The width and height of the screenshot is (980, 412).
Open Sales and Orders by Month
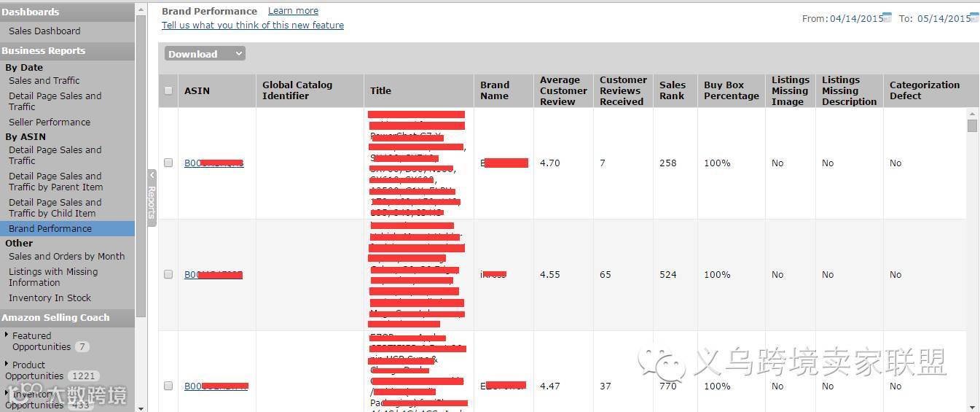tap(67, 256)
